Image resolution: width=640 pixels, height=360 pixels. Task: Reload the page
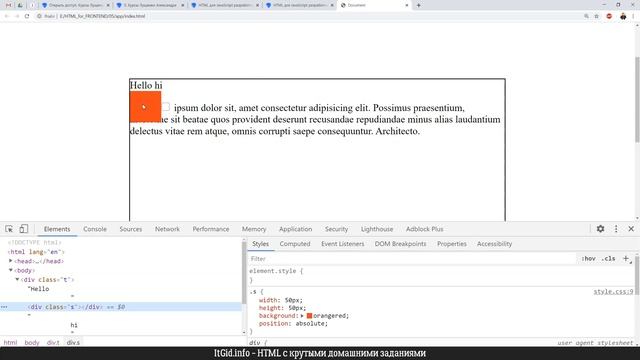coord(27,16)
